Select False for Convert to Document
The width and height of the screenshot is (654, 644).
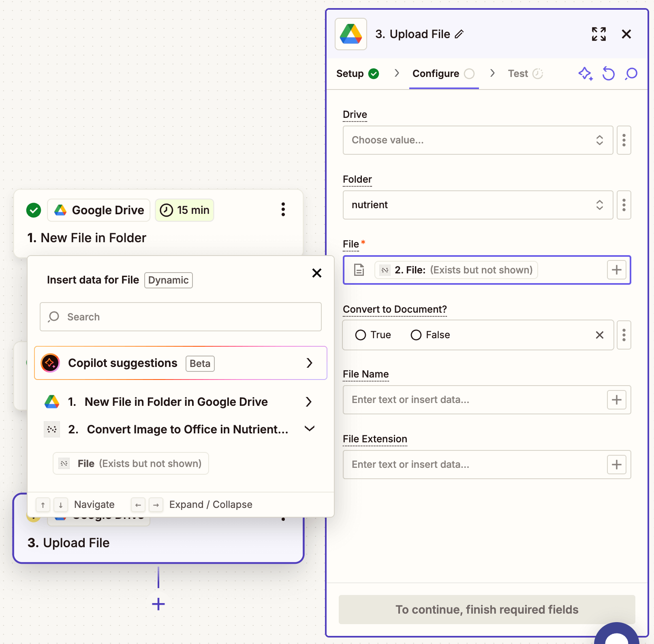click(416, 335)
